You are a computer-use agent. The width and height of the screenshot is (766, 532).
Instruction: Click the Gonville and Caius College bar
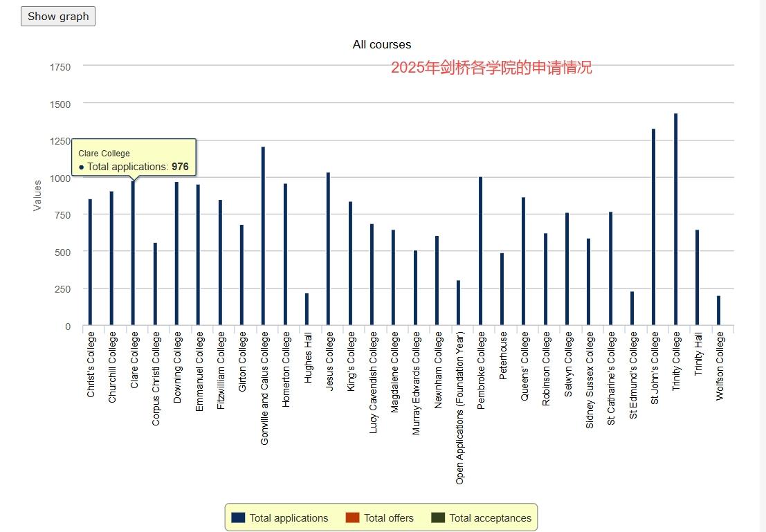click(x=264, y=236)
